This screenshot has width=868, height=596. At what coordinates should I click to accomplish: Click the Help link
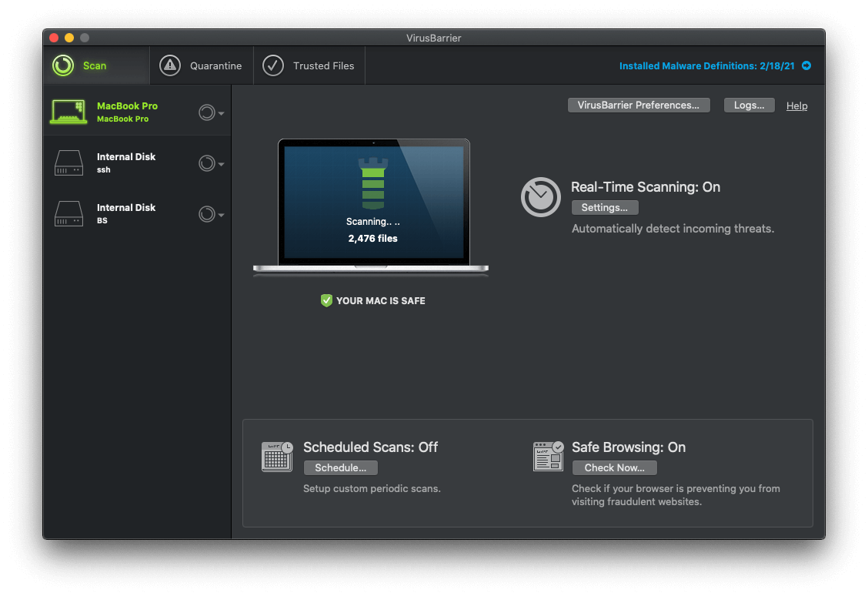pos(796,105)
